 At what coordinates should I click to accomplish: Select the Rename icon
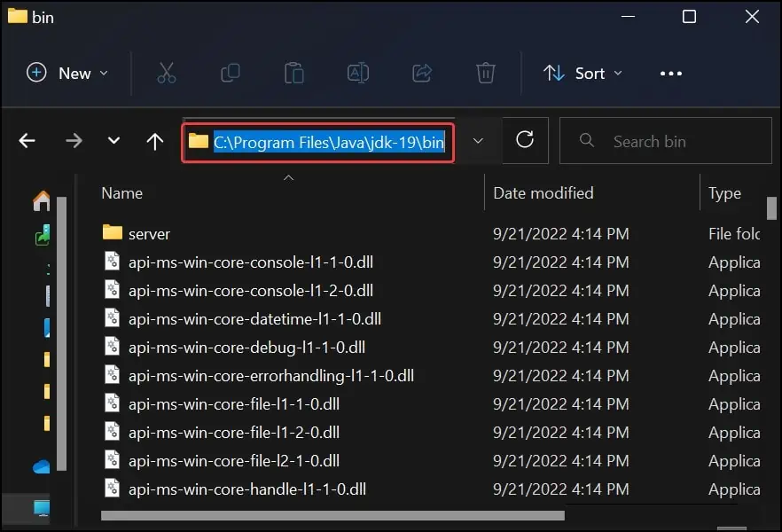(x=357, y=74)
